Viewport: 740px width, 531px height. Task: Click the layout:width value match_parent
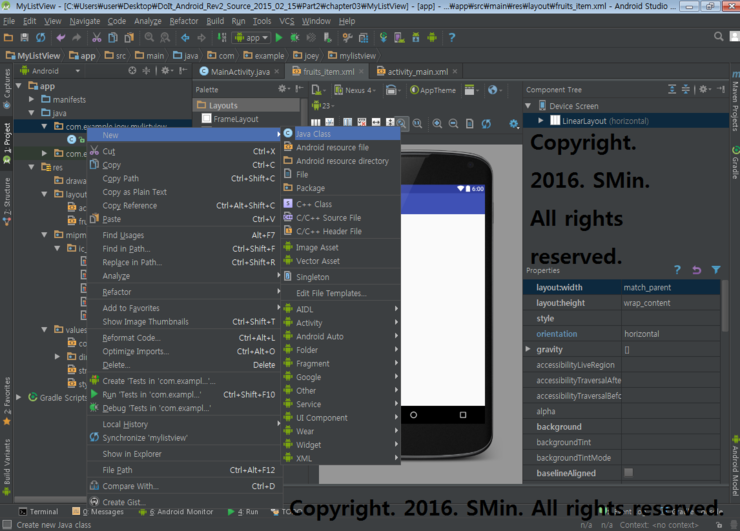pyautogui.click(x=671, y=287)
